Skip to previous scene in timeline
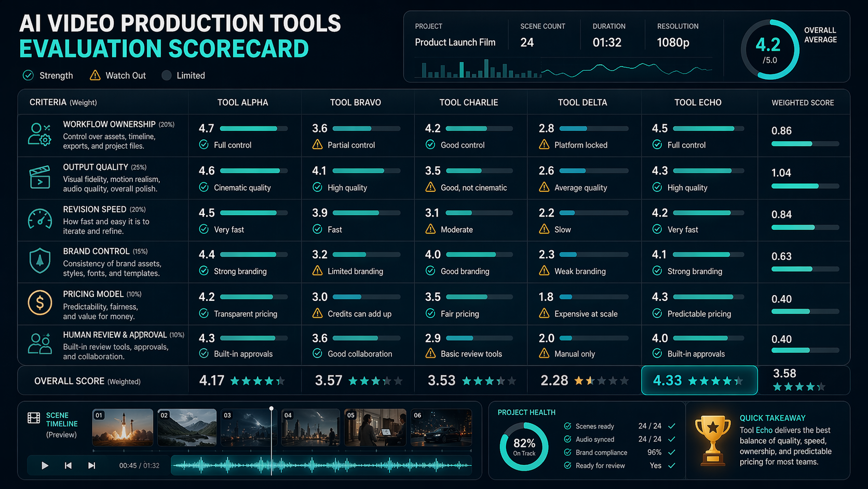This screenshot has height=489, width=868. coord(68,466)
